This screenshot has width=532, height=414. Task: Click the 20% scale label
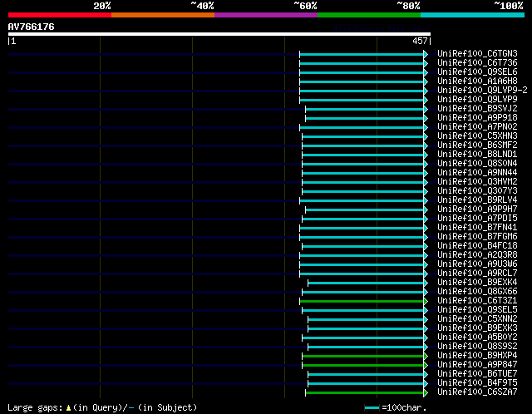[102, 6]
